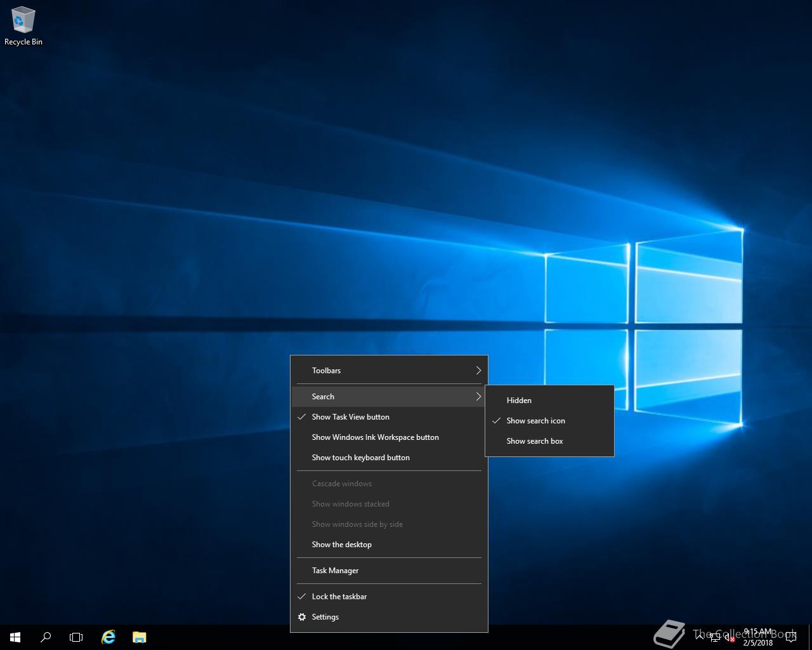This screenshot has height=650, width=812.
Task: Click the gear icon beside Settings
Action: coord(302,617)
